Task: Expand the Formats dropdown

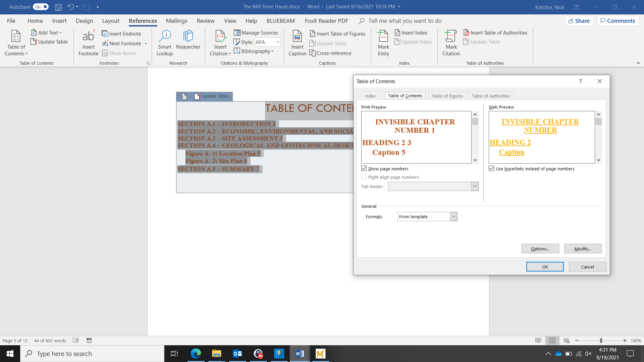Action: pyautogui.click(x=453, y=217)
